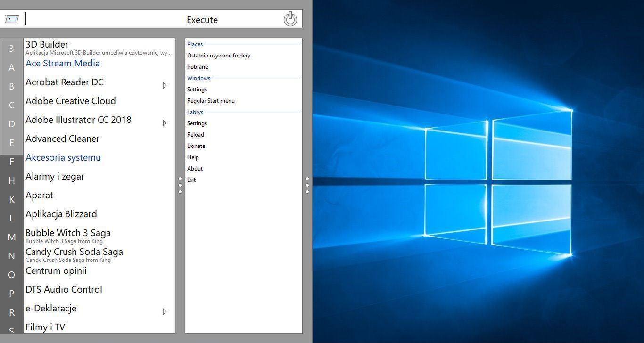Focus the Execute search input field

(151, 19)
